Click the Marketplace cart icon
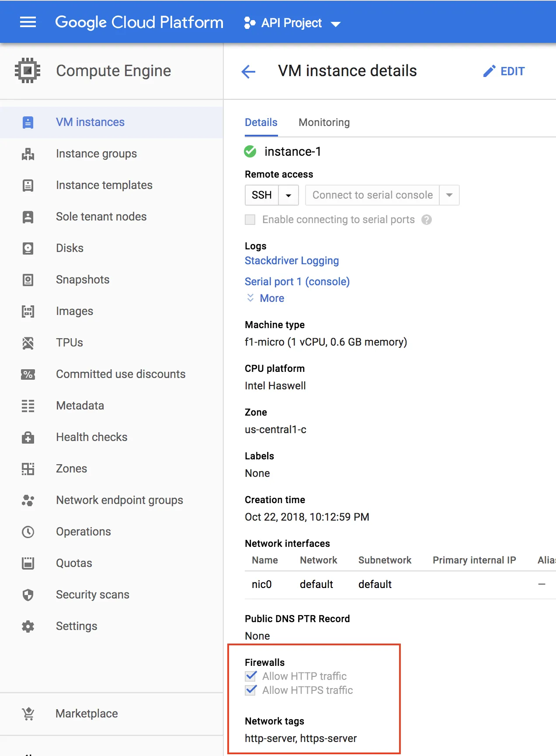556x756 pixels. point(28,714)
